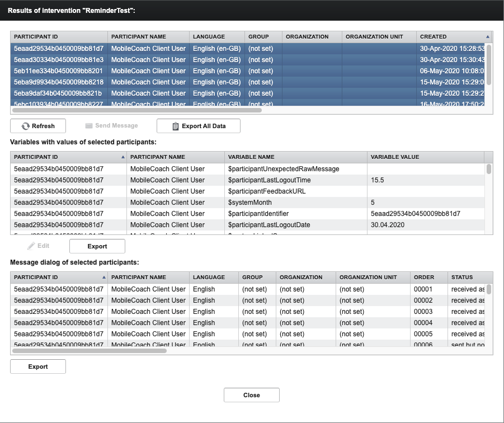
Task: Select the $systemMonth variable row
Action: [x=168, y=202]
